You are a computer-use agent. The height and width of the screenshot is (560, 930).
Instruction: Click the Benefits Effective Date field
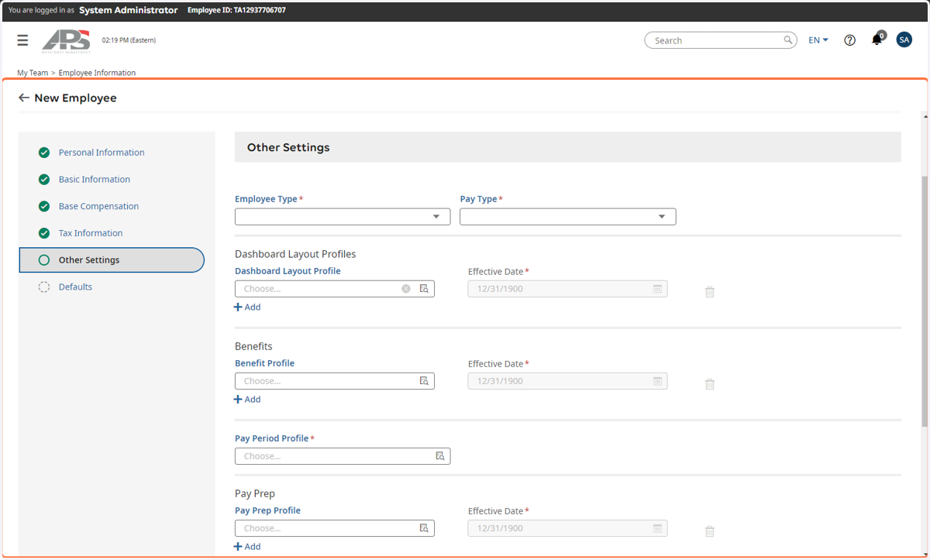pyautogui.click(x=567, y=381)
